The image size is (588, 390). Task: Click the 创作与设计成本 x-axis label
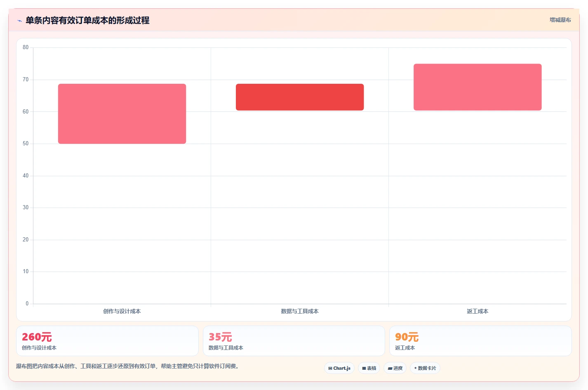pyautogui.click(x=122, y=311)
